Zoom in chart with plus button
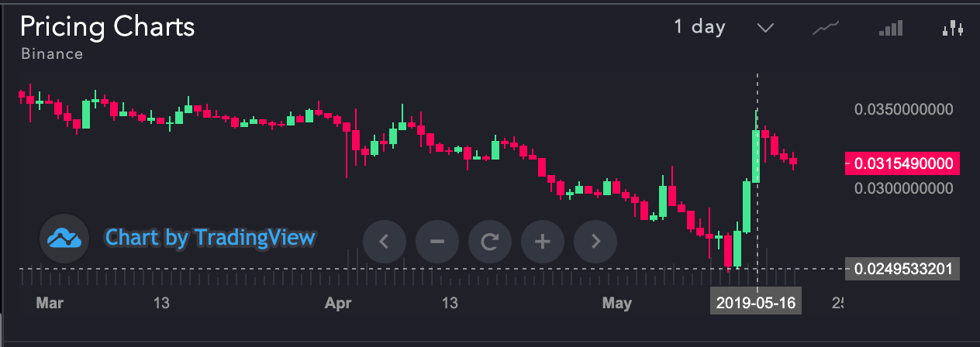The image size is (980, 347). pyautogui.click(x=543, y=241)
